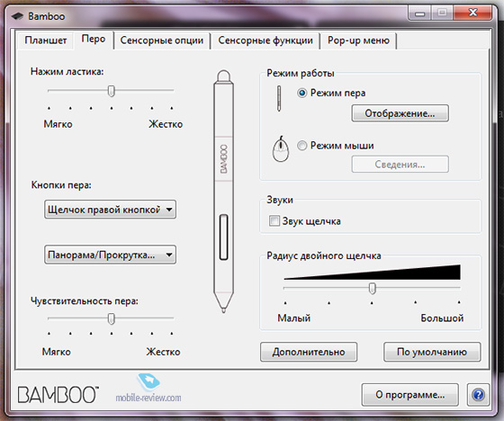Go to the Pop-up меню tab
The image size is (504, 421).
click(358, 40)
